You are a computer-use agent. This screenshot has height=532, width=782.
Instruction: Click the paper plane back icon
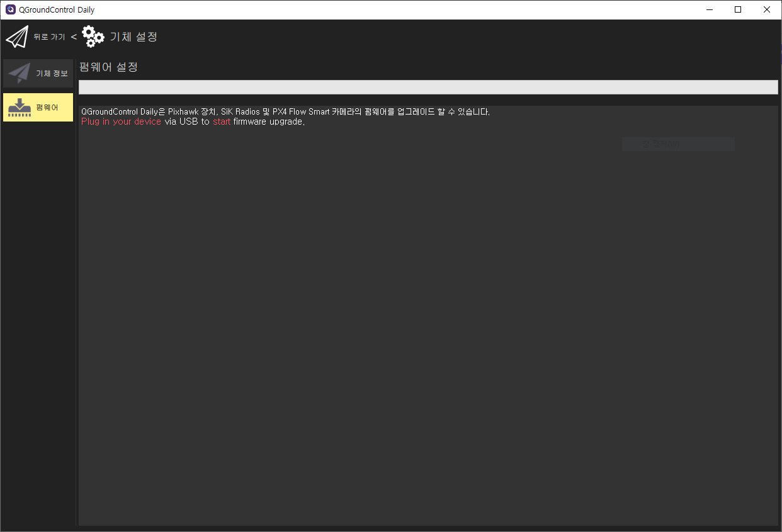[x=17, y=37]
